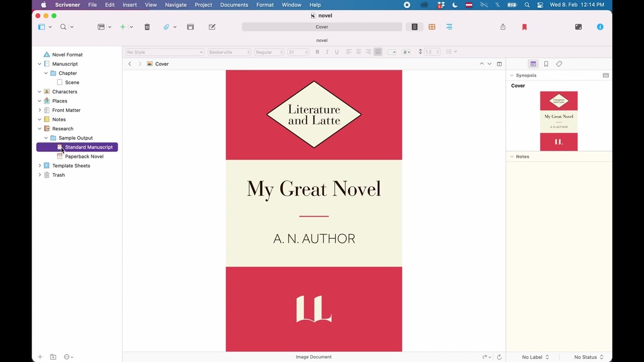
Task: Go back in editor history
Action: point(130,64)
